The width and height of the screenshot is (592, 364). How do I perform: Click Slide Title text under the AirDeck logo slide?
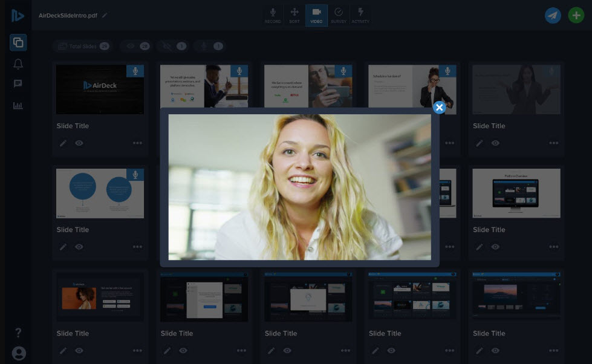pyautogui.click(x=73, y=126)
